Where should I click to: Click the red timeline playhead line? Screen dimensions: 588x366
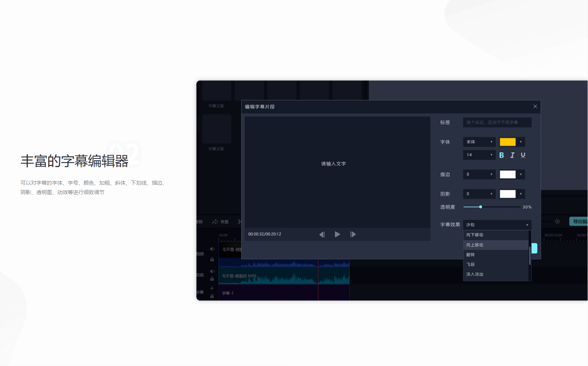pos(318,280)
